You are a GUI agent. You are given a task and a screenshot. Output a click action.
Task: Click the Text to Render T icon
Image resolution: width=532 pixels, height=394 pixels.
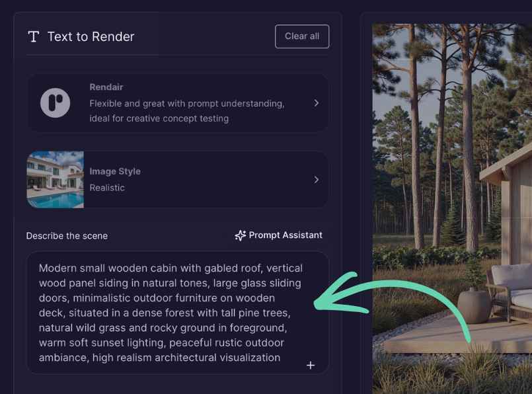[33, 36]
